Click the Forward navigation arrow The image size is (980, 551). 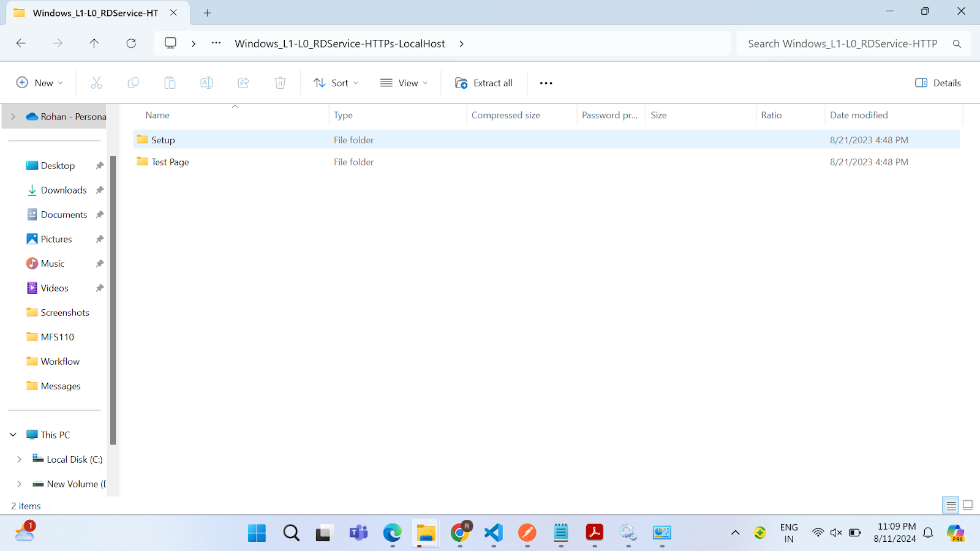pos(58,43)
